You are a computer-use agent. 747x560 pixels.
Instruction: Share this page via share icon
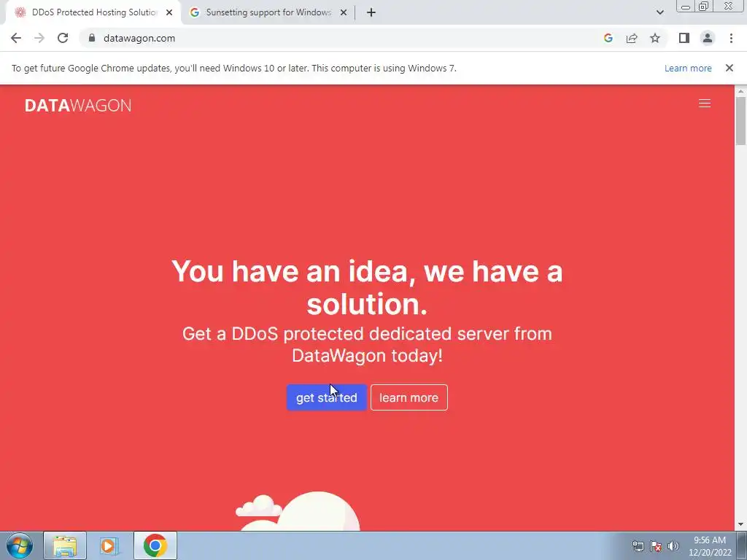[632, 38]
